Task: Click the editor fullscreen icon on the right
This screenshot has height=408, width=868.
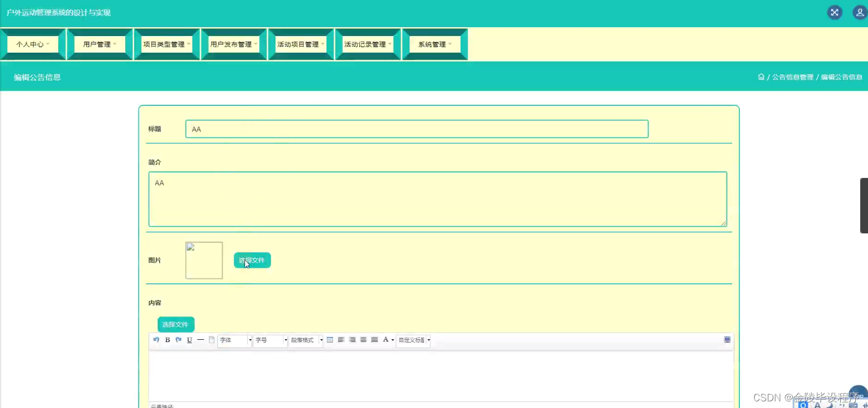Action: [x=727, y=339]
